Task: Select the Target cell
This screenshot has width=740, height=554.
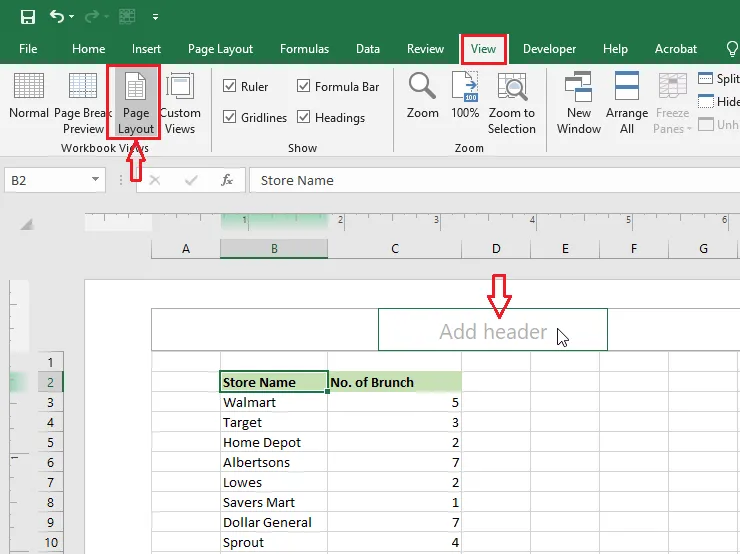Action: coord(274,422)
